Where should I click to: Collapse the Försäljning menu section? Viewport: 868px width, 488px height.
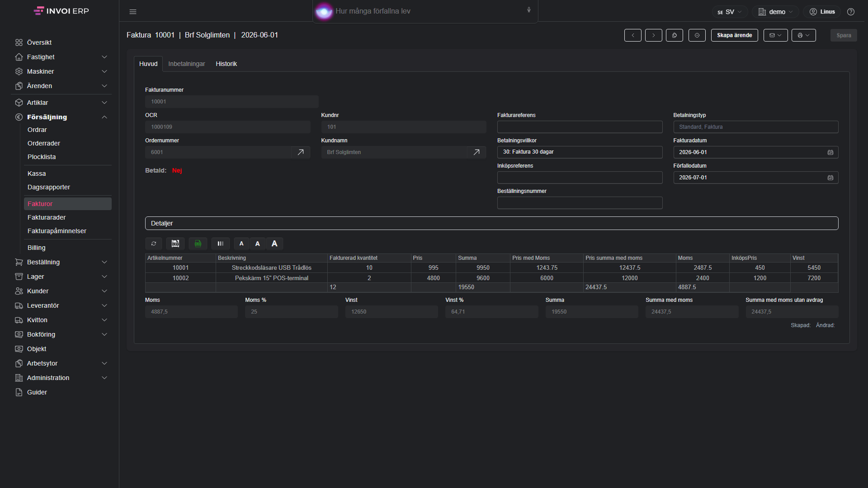tap(104, 117)
